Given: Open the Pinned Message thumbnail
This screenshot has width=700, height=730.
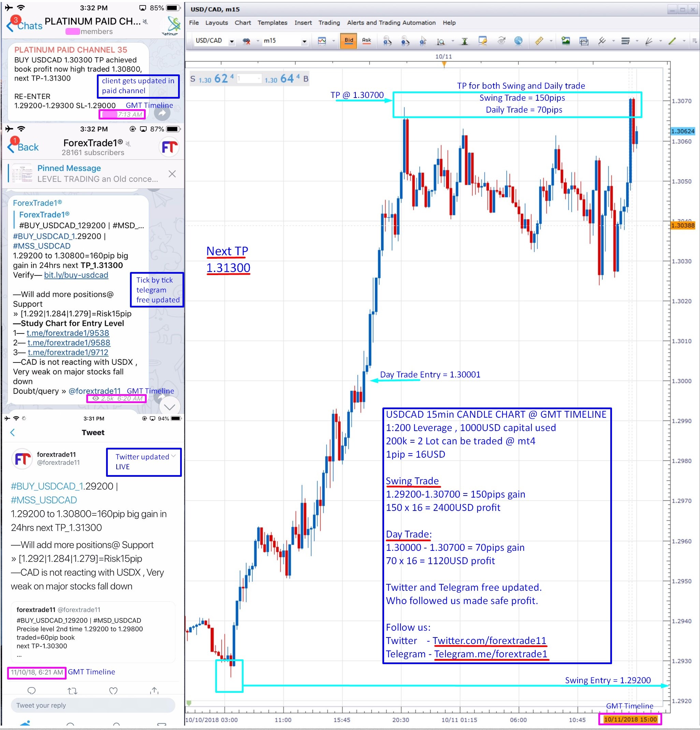Looking at the screenshot, I should coord(22,174).
